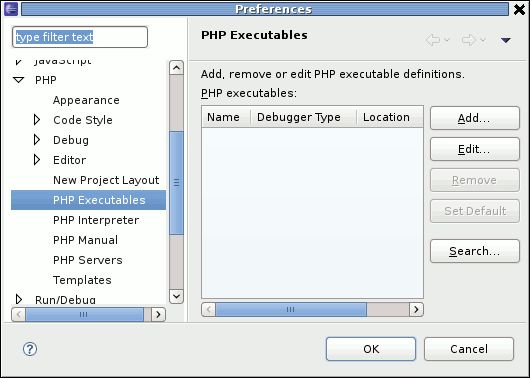Viewport: 530px width, 378px height.
Task: Select Debug under PHP
Action: [x=71, y=140]
